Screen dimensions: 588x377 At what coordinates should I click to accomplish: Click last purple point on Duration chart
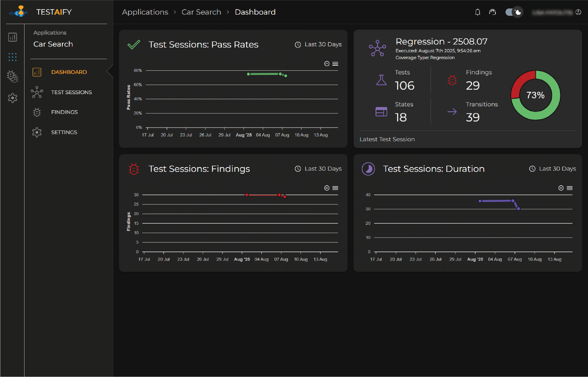click(x=519, y=209)
